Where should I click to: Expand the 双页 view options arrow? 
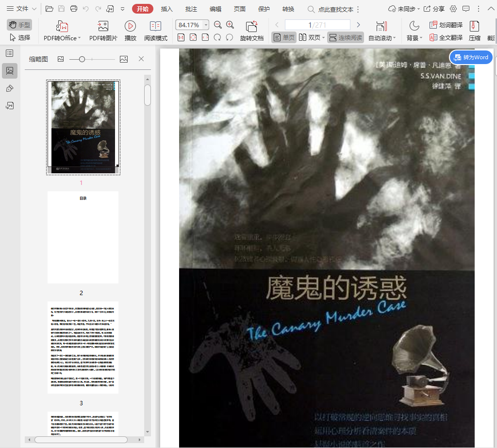click(323, 38)
